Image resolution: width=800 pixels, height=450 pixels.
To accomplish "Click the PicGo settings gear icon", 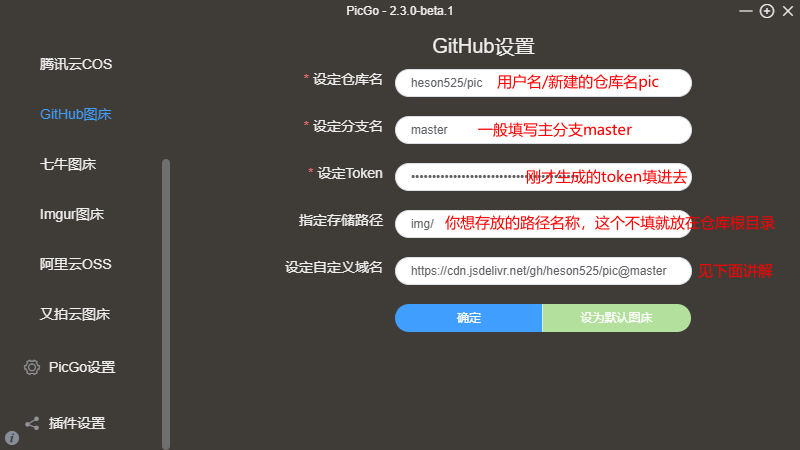I will point(32,367).
